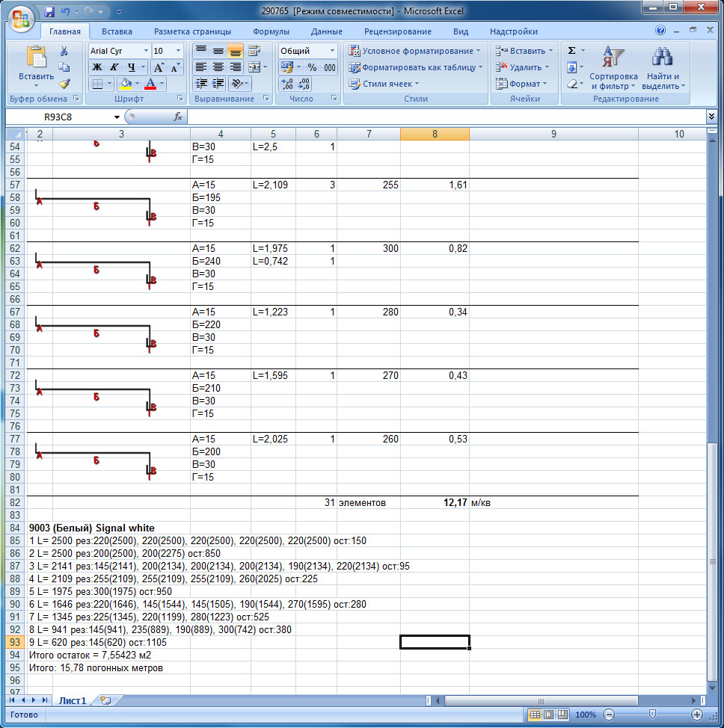Switch to the Формулы tab
Screen dimensions: 724x728
pos(271,31)
